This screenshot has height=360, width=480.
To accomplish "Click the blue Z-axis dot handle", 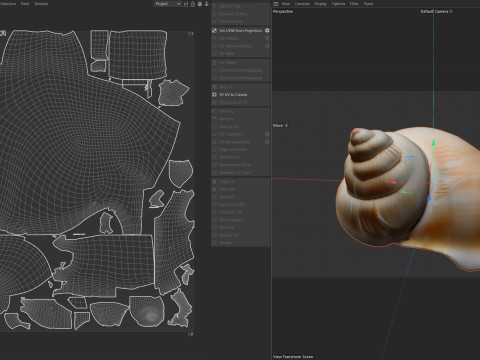I will pos(429,199).
